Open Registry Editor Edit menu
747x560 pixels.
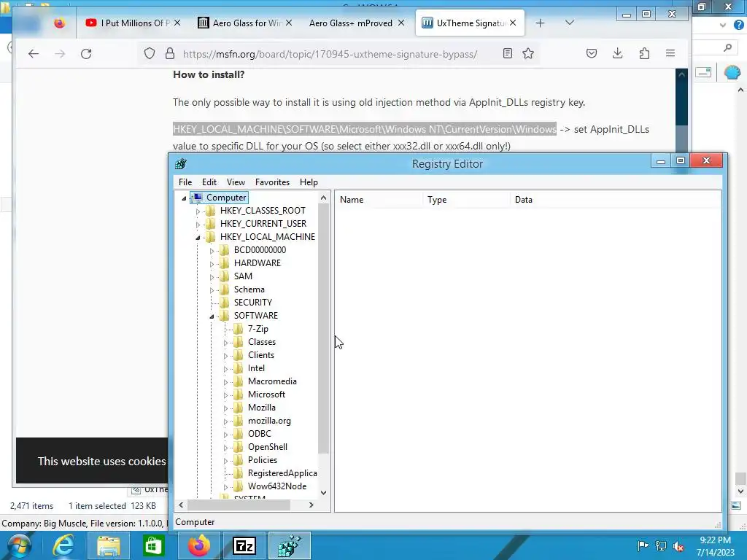pos(209,182)
